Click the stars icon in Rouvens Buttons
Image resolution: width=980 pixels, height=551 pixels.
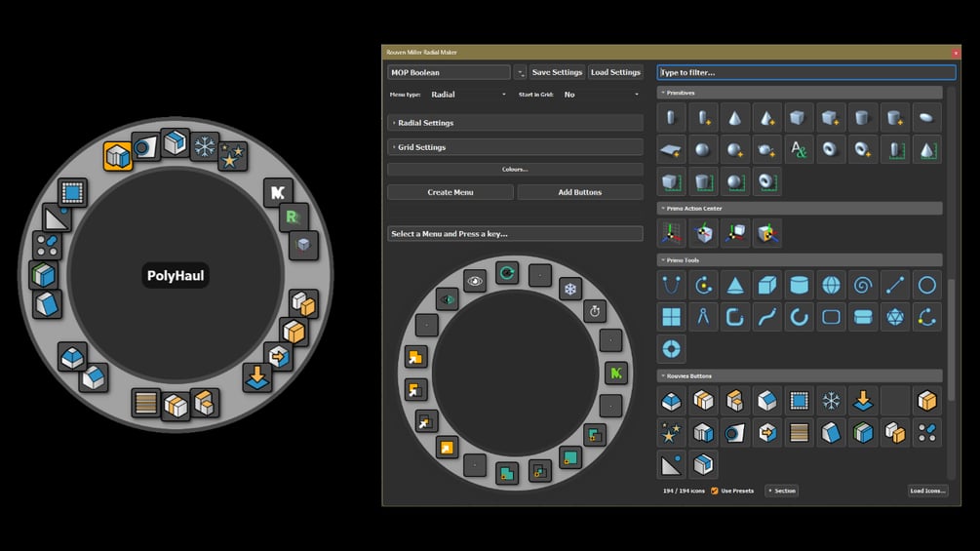(671, 433)
